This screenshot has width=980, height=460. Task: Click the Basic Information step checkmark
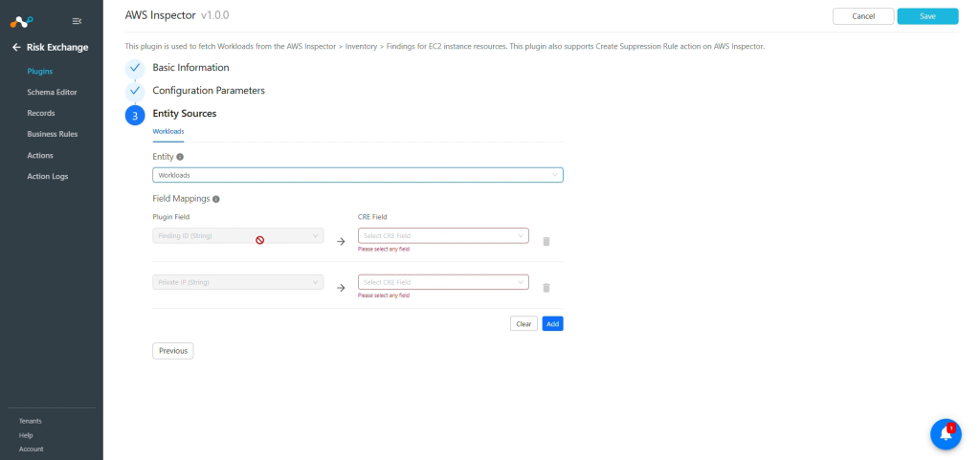(135, 68)
